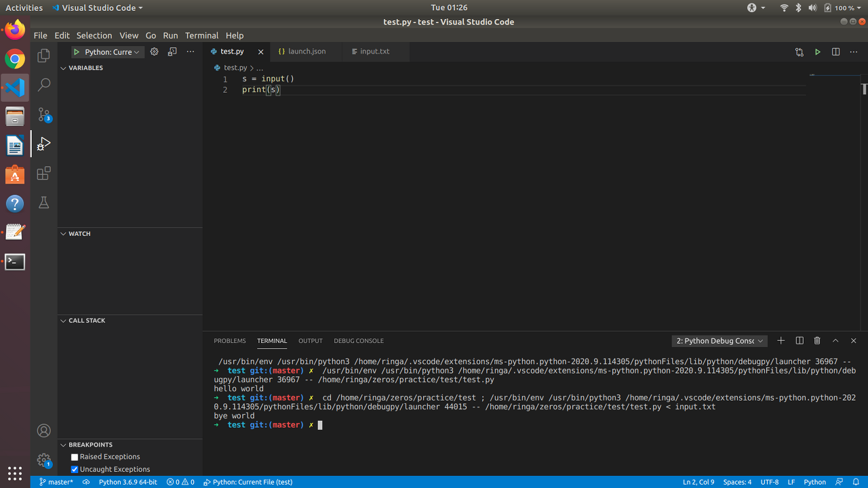
Task: Click Spaces: 4 indentation setting
Action: [x=737, y=482]
